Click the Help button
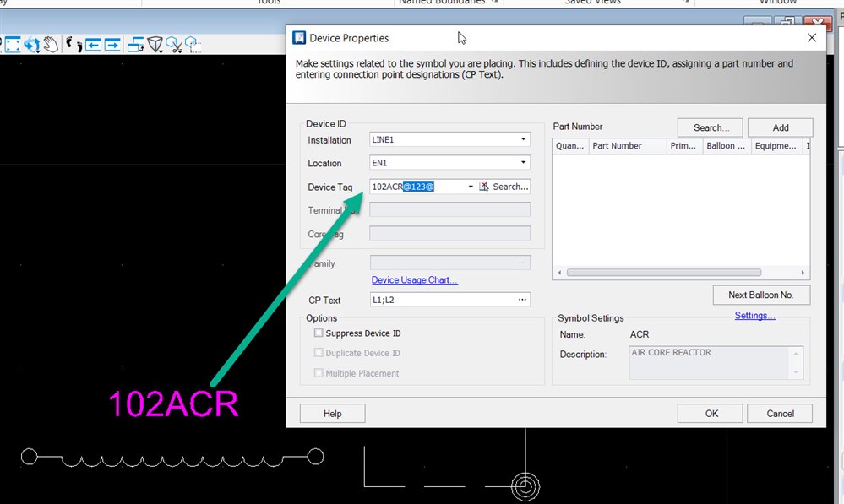Image resolution: width=844 pixels, height=504 pixels. [x=332, y=413]
